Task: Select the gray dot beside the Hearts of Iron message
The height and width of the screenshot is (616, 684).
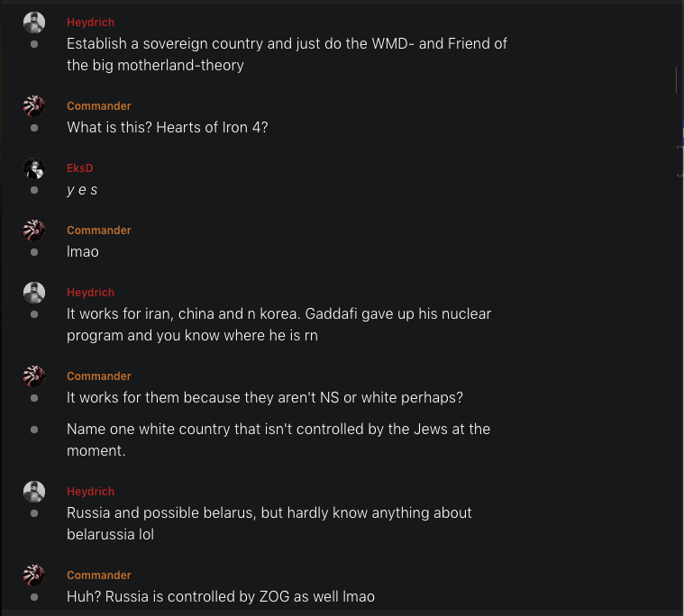Action: (34, 128)
